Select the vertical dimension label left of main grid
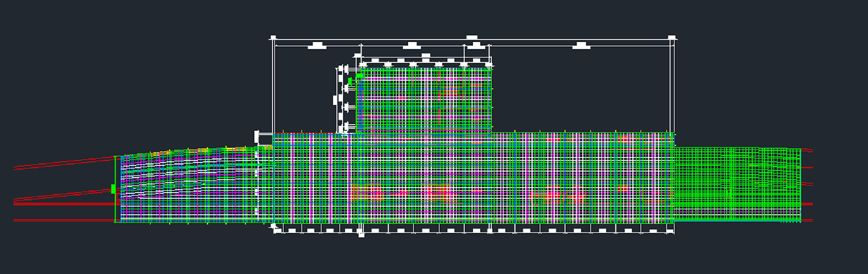 click(x=257, y=137)
